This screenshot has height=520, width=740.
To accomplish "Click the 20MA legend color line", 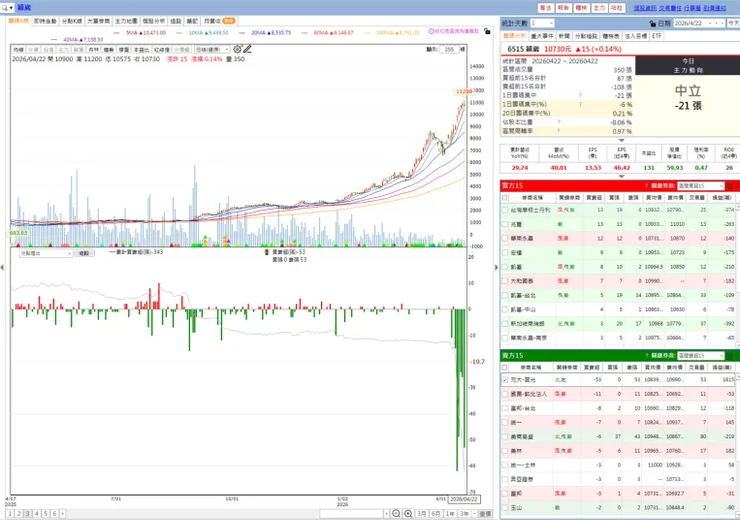I will (243, 33).
